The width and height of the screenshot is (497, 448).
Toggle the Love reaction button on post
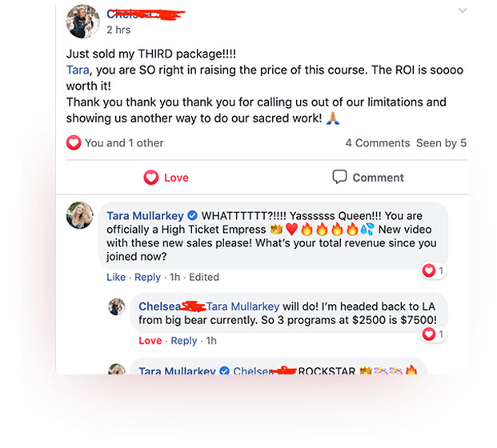coord(166,178)
